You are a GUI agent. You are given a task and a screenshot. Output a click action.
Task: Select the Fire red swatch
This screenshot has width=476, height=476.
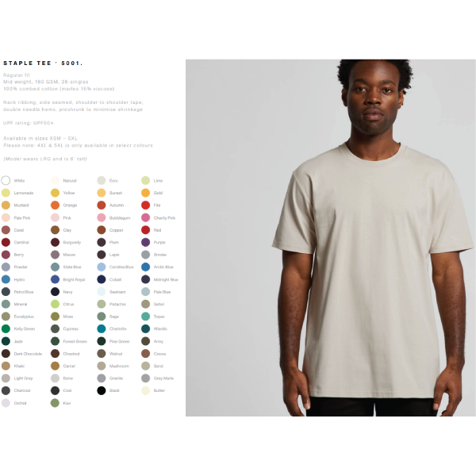click(146, 205)
